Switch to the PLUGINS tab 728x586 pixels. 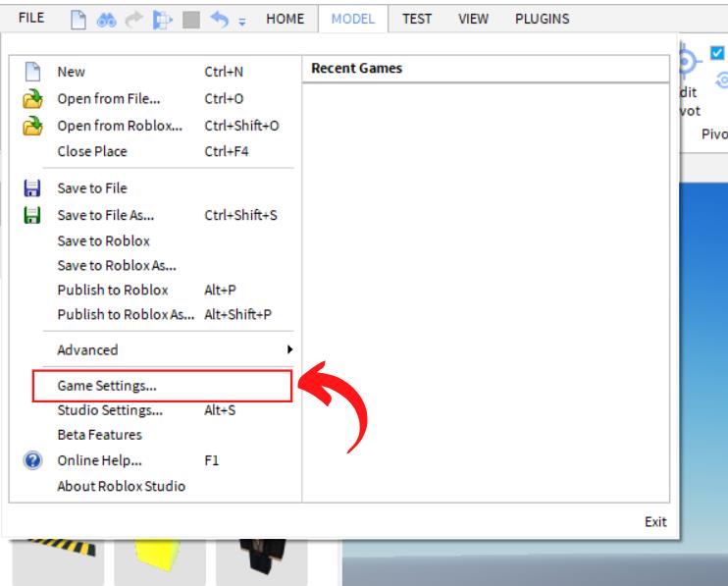(x=543, y=19)
